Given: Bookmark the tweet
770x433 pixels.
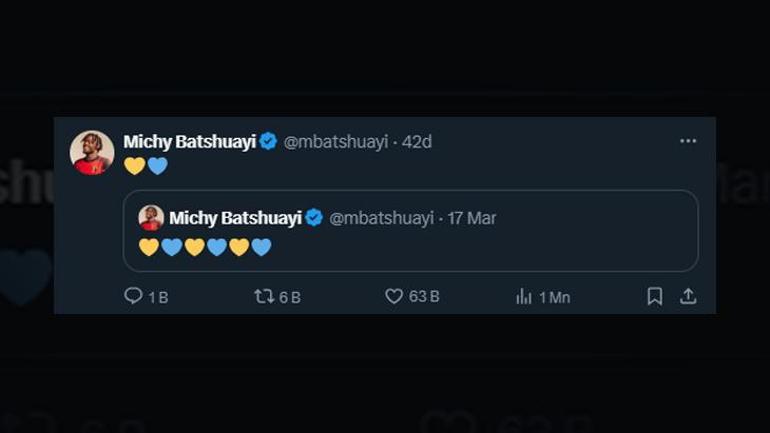Looking at the screenshot, I should (654, 296).
